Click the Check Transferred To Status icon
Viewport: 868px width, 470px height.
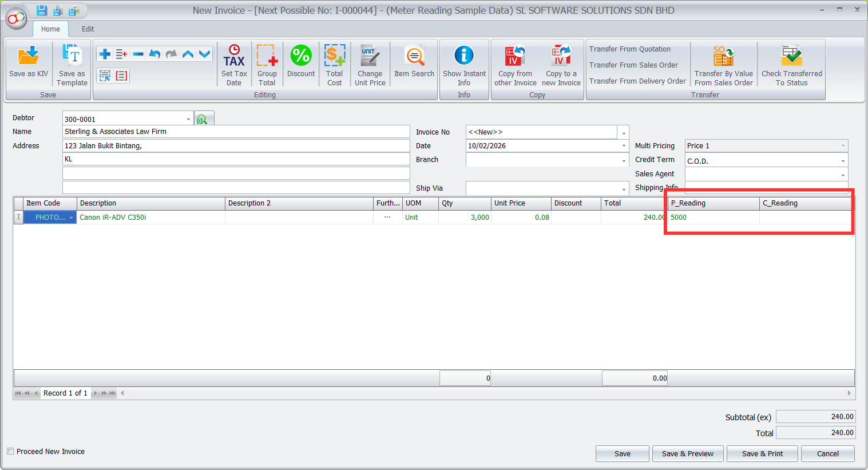[791, 57]
